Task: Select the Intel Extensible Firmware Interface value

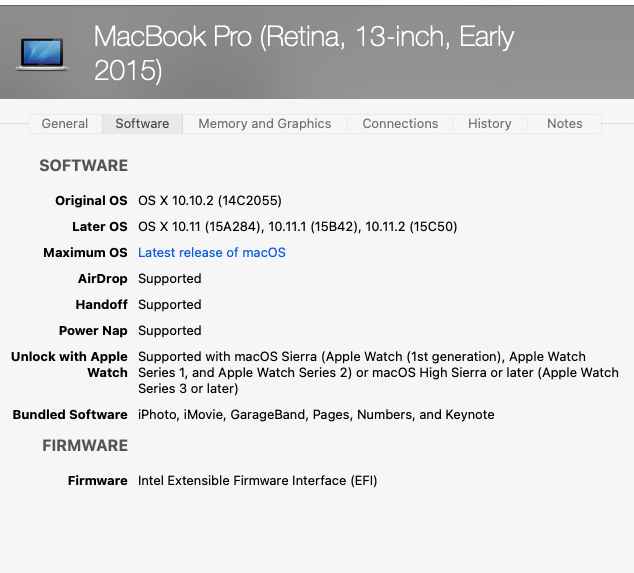Action: click(x=258, y=481)
